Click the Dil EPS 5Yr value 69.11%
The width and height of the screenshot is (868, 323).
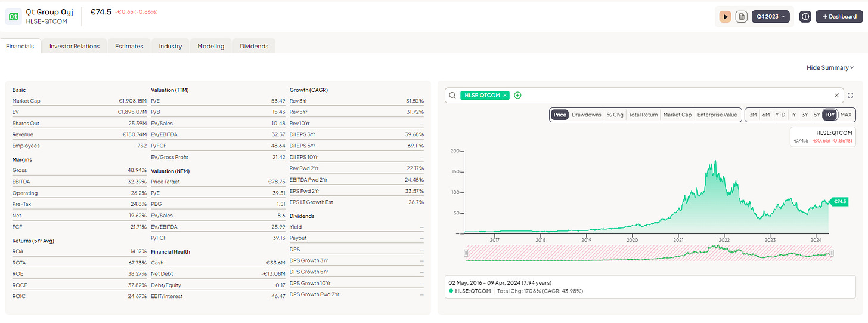(x=414, y=146)
